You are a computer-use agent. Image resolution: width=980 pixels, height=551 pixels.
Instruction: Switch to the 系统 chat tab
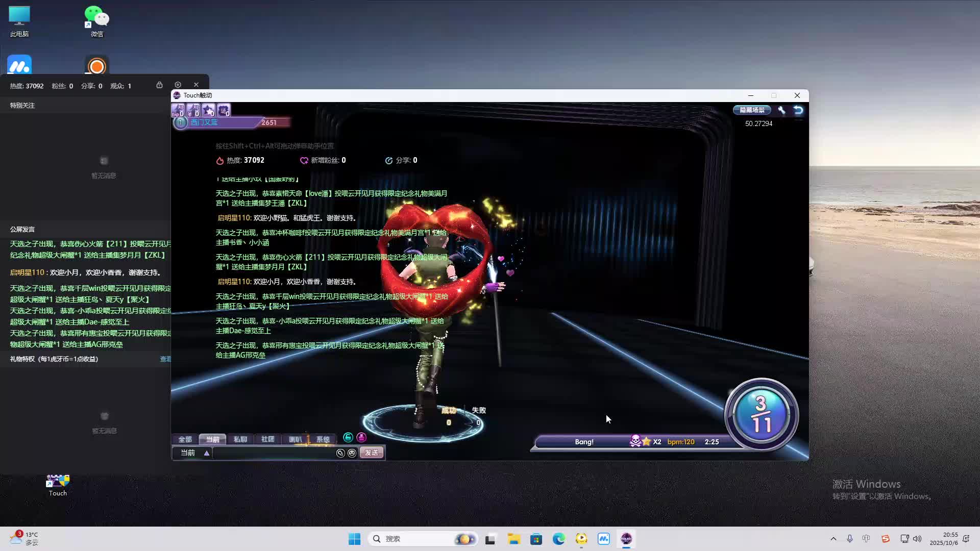coord(323,439)
